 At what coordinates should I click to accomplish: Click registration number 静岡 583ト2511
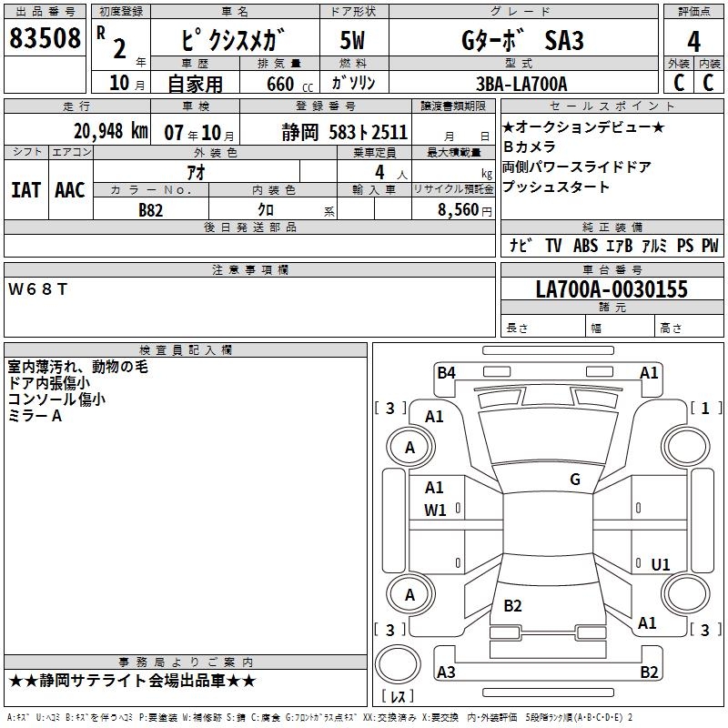[x=345, y=132]
